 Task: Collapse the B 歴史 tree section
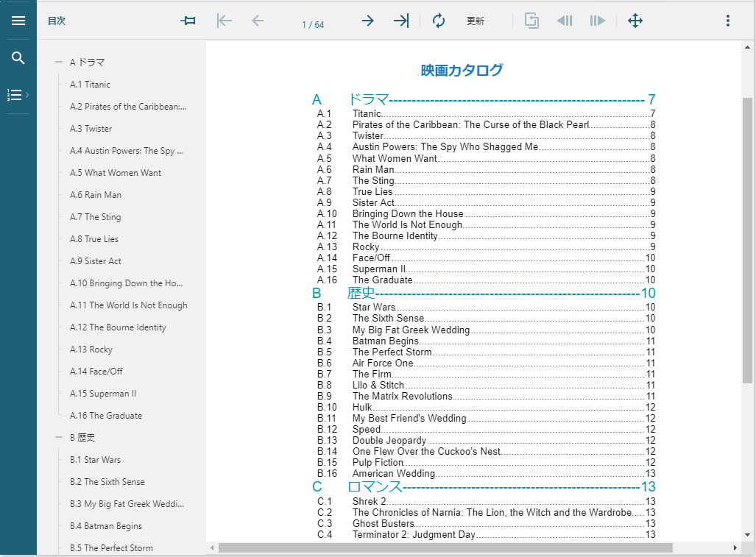59,438
